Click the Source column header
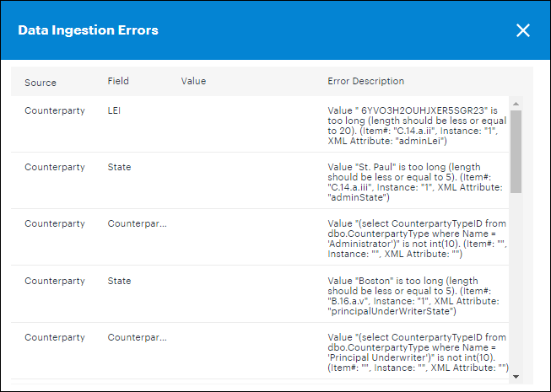Image resolution: width=551 pixels, height=392 pixels. click(41, 83)
